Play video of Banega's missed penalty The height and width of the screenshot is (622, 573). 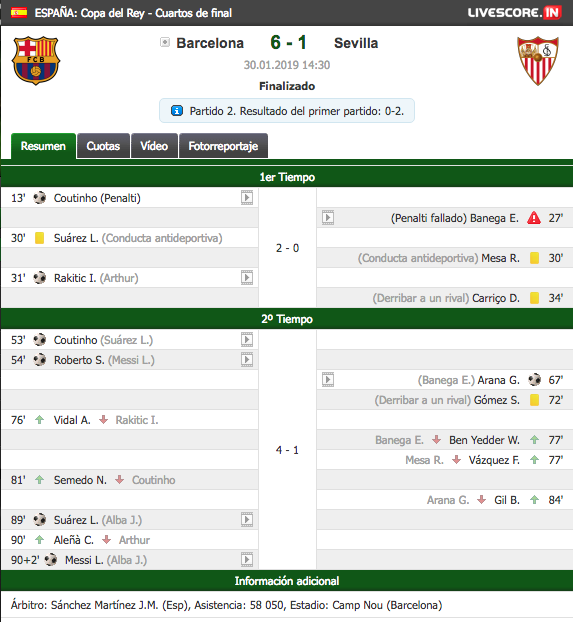(328, 217)
